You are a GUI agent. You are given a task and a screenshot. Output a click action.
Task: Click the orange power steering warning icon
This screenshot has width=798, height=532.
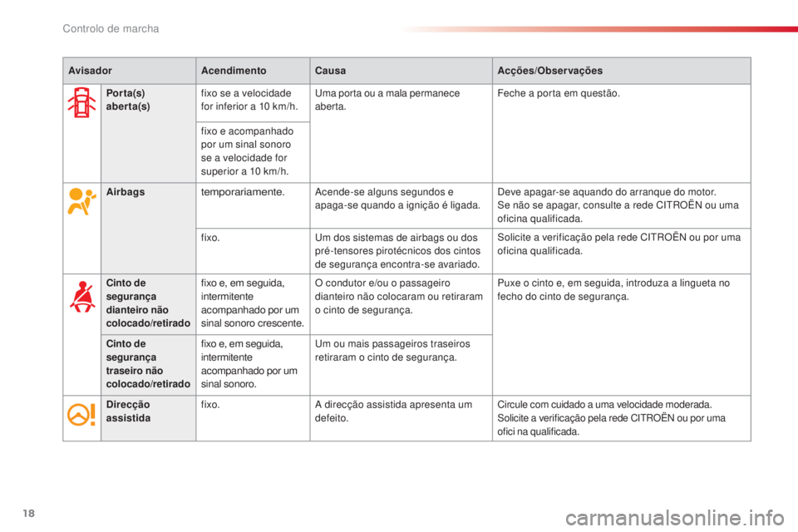tap(81, 415)
